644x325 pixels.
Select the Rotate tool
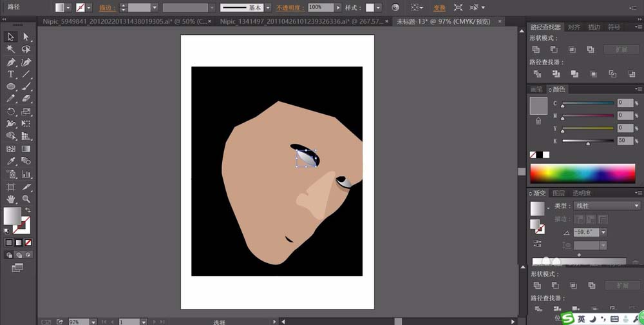click(11, 112)
